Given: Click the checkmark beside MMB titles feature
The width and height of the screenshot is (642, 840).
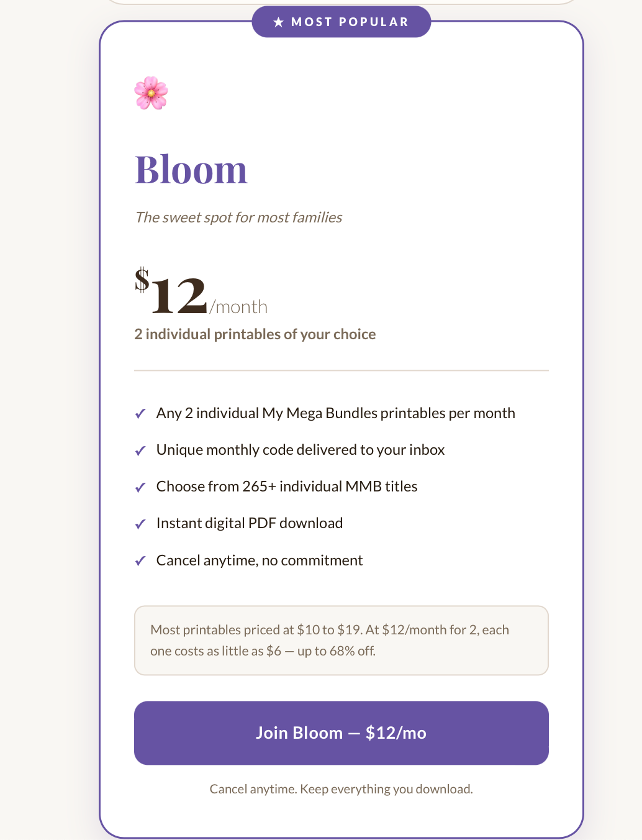Looking at the screenshot, I should click(140, 488).
